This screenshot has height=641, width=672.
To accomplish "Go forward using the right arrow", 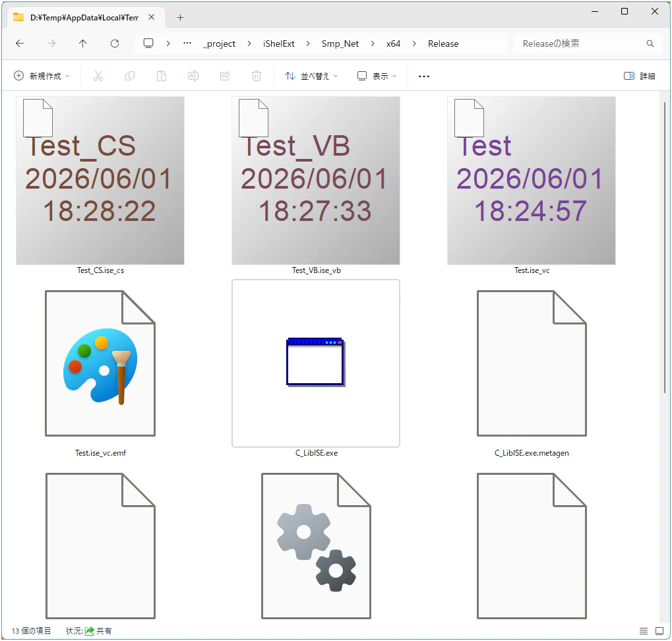I will [51, 44].
